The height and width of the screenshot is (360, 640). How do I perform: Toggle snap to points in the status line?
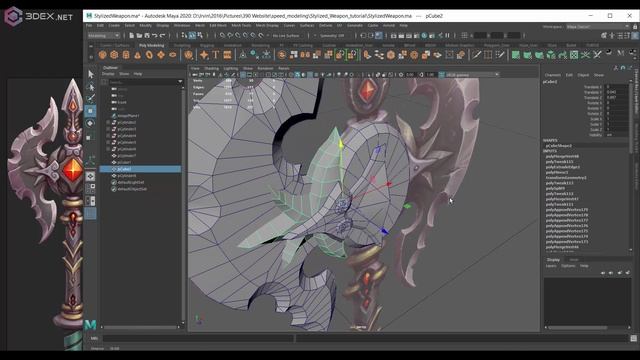pos(238,36)
